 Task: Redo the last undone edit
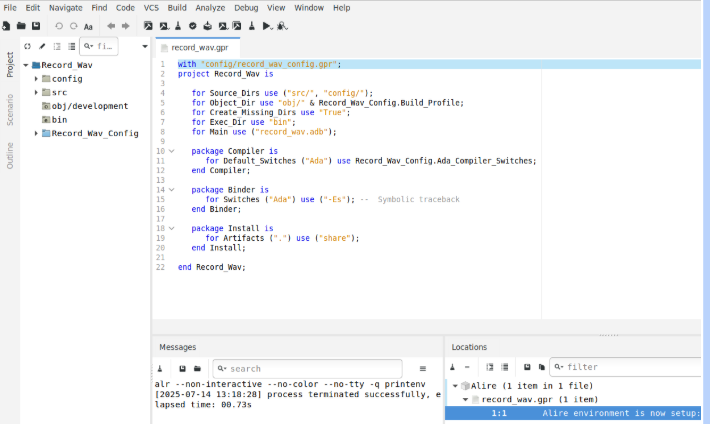tap(73, 26)
